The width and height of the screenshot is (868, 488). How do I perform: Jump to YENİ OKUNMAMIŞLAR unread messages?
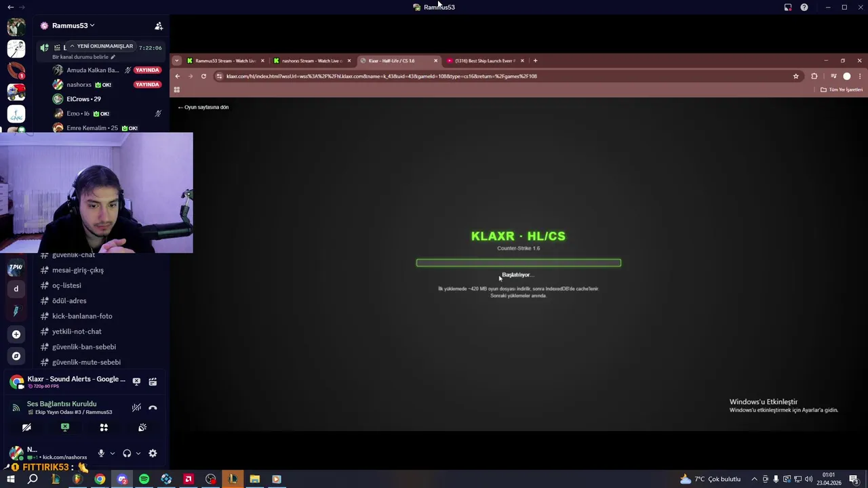pyautogui.click(x=101, y=46)
